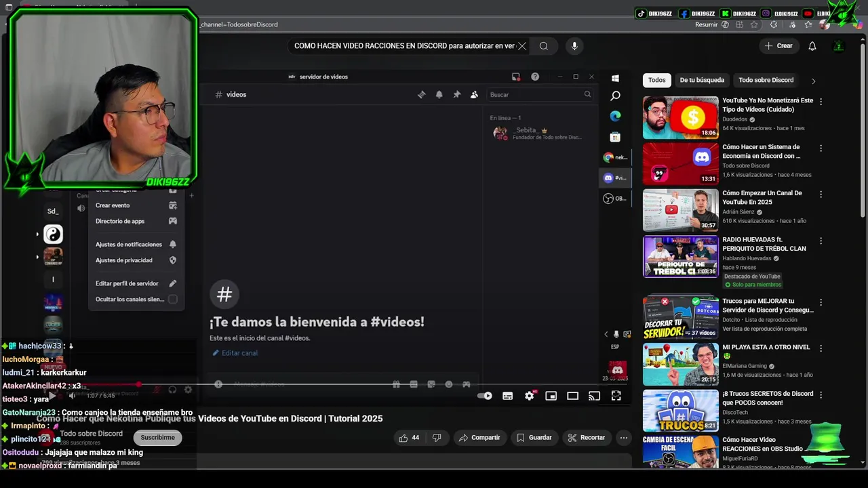868x488 pixels.
Task: Open Cómo Empezar Un Canal De YouTube title
Action: click(x=762, y=197)
